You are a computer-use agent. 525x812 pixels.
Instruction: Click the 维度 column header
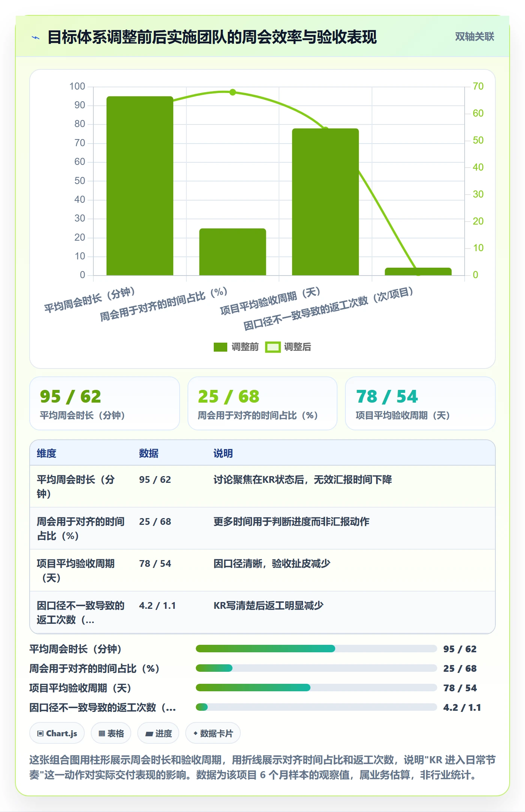coord(46,453)
